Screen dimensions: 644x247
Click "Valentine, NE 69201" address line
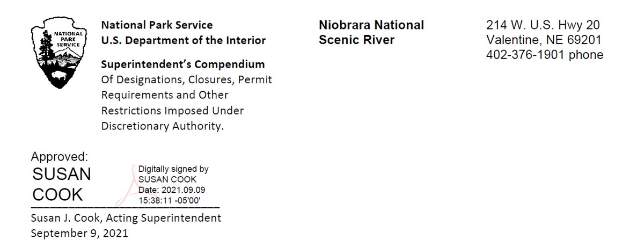pos(544,40)
